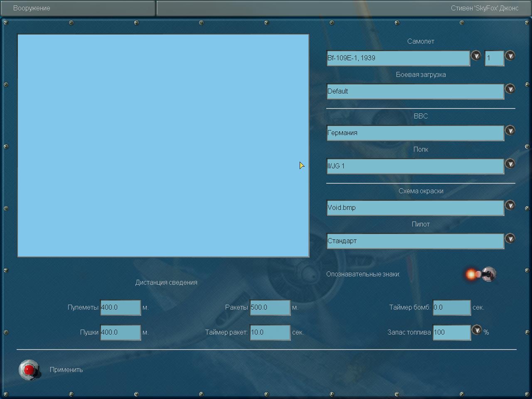532x399 pixels.
Task: Click the Запас топлива field 100
Action: pyautogui.click(x=452, y=332)
